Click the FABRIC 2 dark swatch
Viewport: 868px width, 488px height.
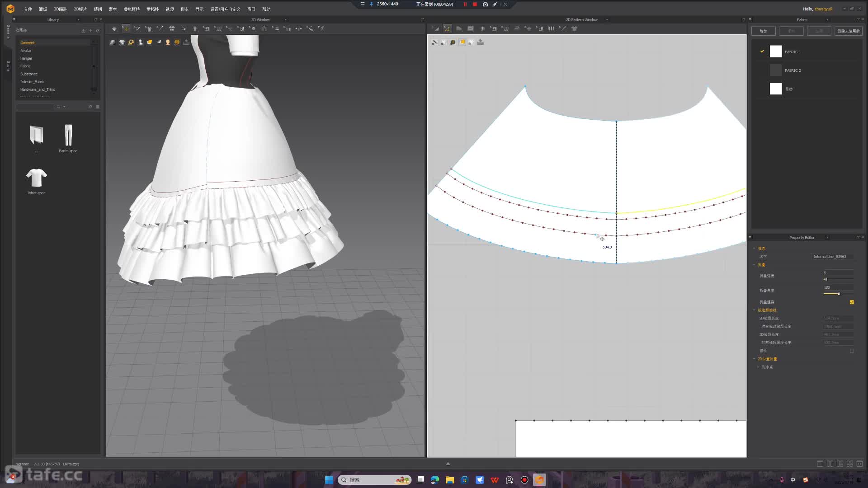(776, 70)
